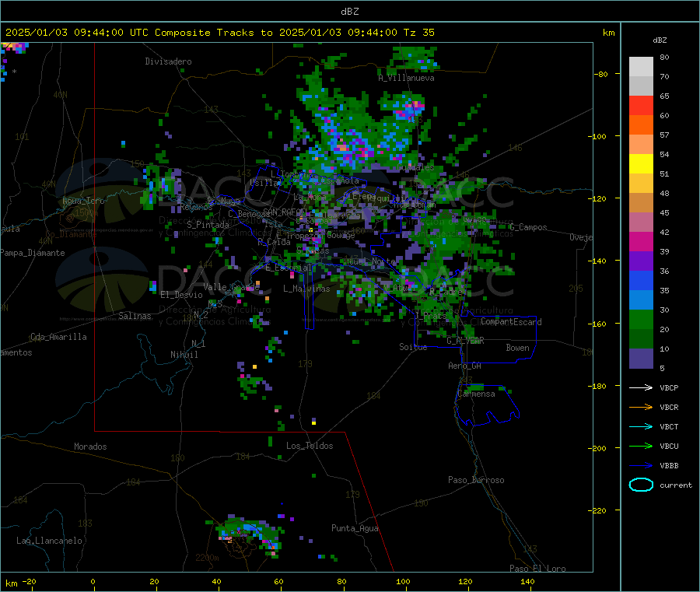Click the 'Divisadero' map label
700x592 pixels.
tap(168, 61)
